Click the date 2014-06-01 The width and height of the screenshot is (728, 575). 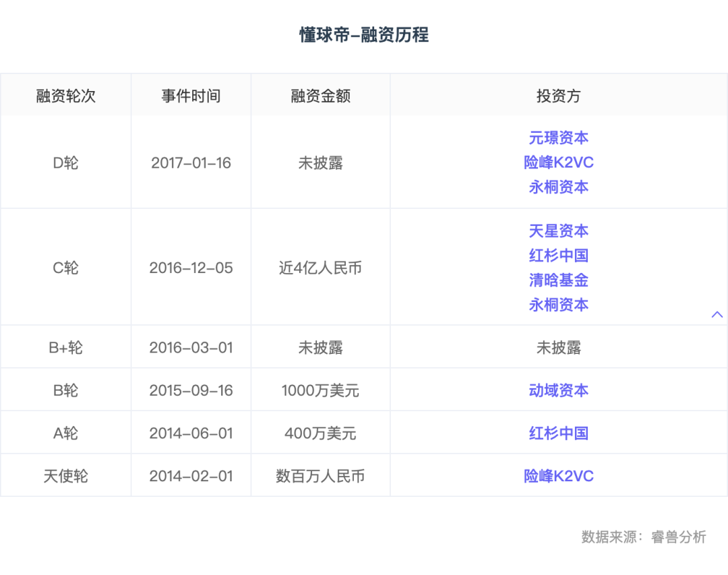tap(191, 433)
